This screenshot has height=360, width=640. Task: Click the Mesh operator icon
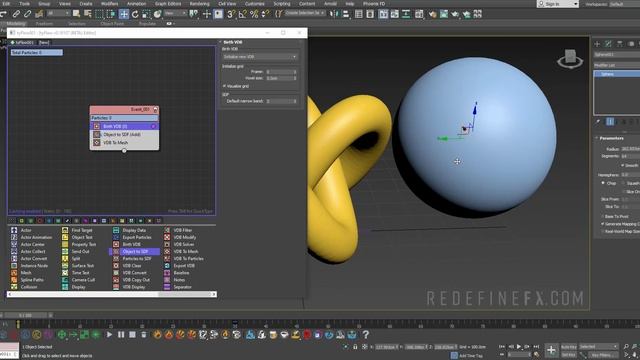tap(14, 273)
